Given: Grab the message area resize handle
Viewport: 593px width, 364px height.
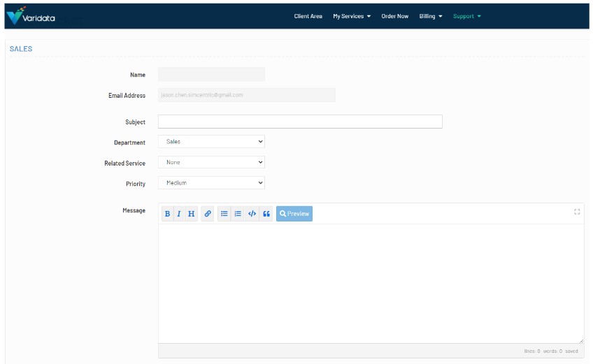Looking at the screenshot, I should [x=581, y=341].
